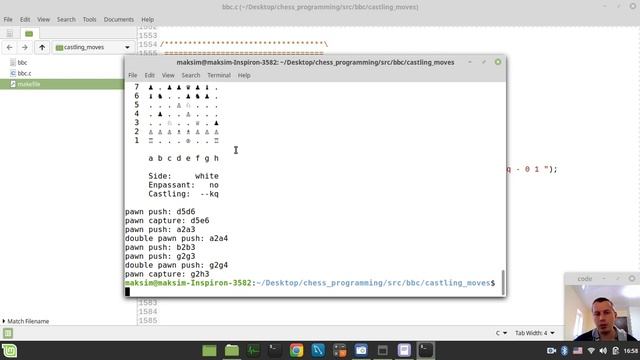The width and height of the screenshot is (640, 360).
Task: Open editor View menu
Action: 43,20
